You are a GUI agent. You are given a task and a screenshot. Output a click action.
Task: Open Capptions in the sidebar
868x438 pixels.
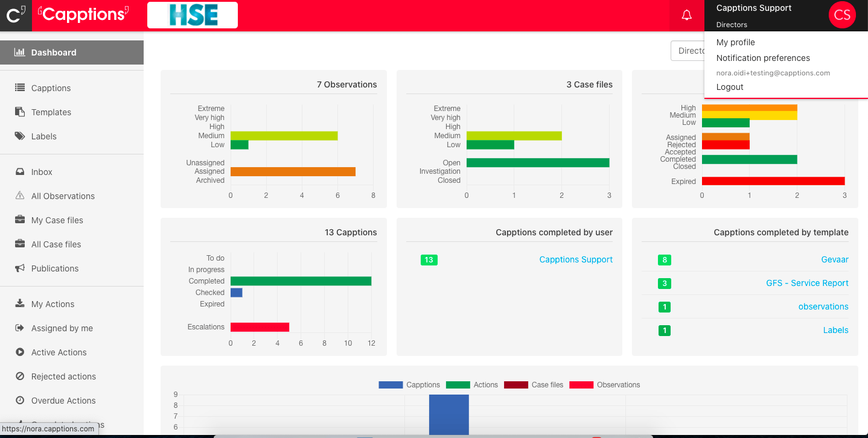pos(51,88)
